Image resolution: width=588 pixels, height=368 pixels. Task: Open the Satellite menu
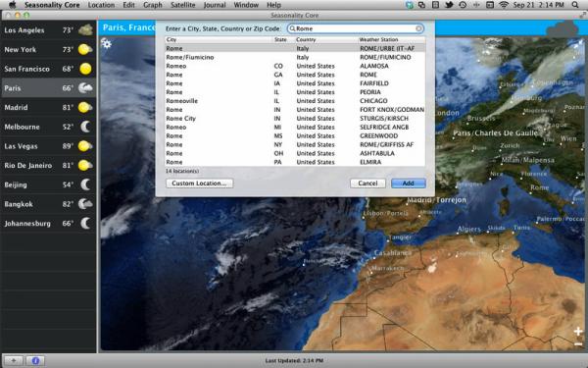183,5
